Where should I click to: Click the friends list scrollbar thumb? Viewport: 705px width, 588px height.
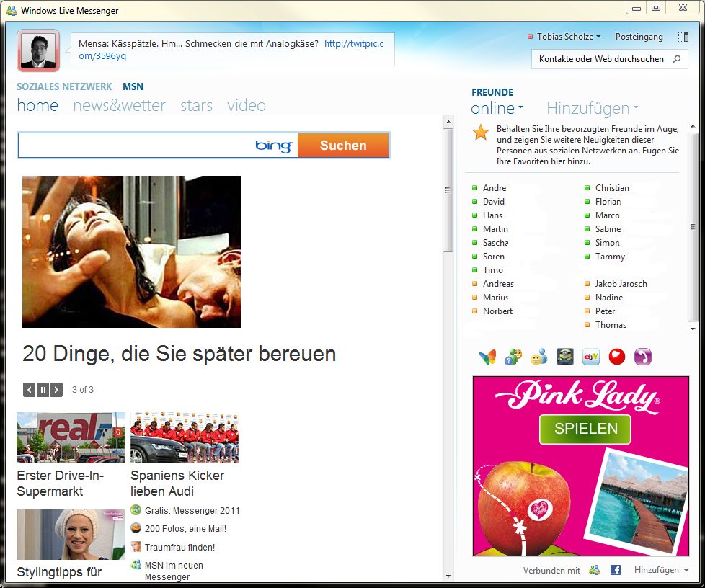coord(693,227)
